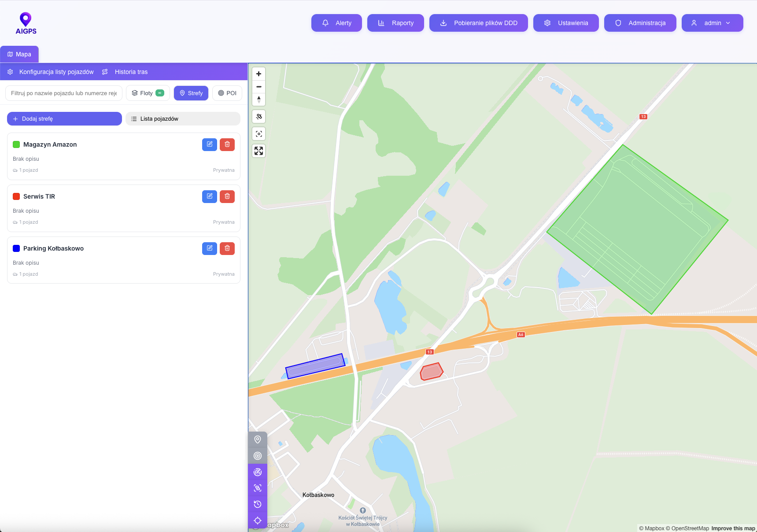The height and width of the screenshot is (532, 757).
Task: Click the fit-to-vehicles frame icon
Action: (258, 488)
